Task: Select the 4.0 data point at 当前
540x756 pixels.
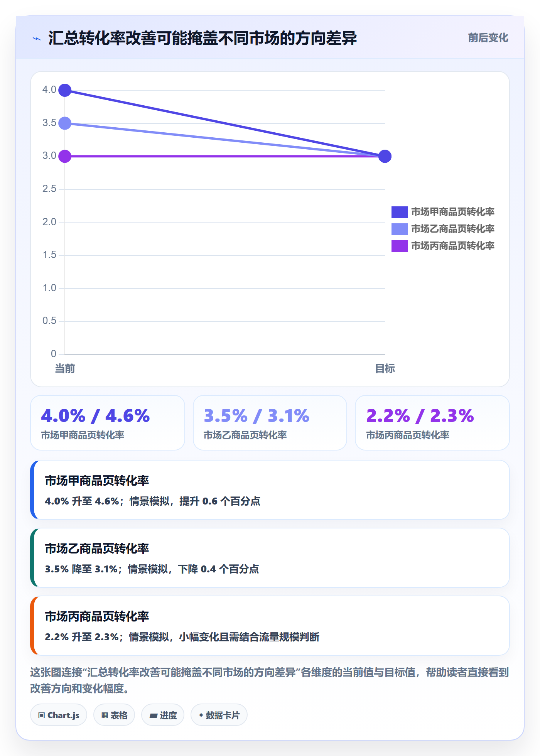Action: pyautogui.click(x=65, y=90)
